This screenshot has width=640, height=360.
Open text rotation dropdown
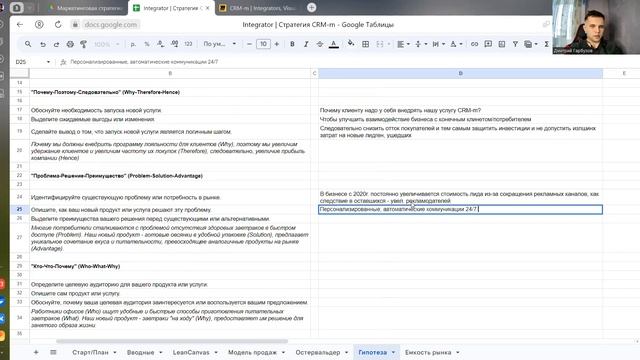tap(456, 44)
